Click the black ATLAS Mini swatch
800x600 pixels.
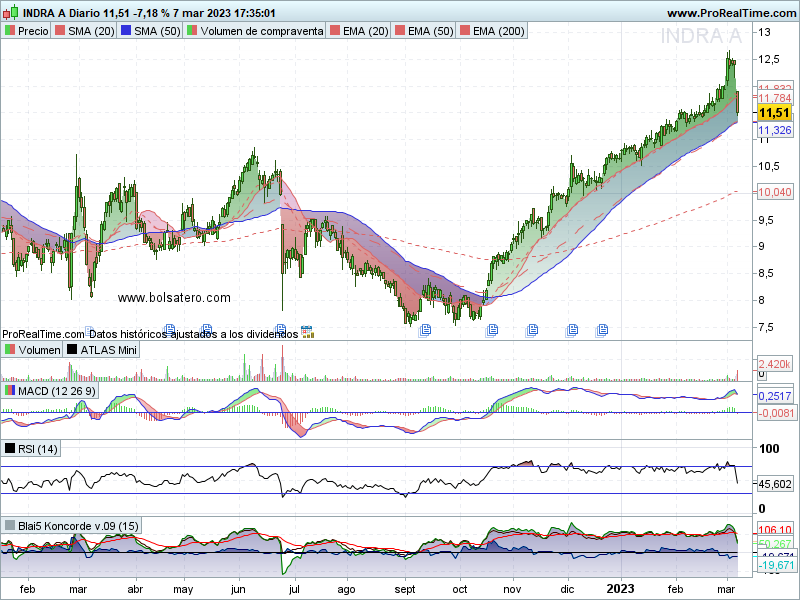pyautogui.click(x=72, y=349)
